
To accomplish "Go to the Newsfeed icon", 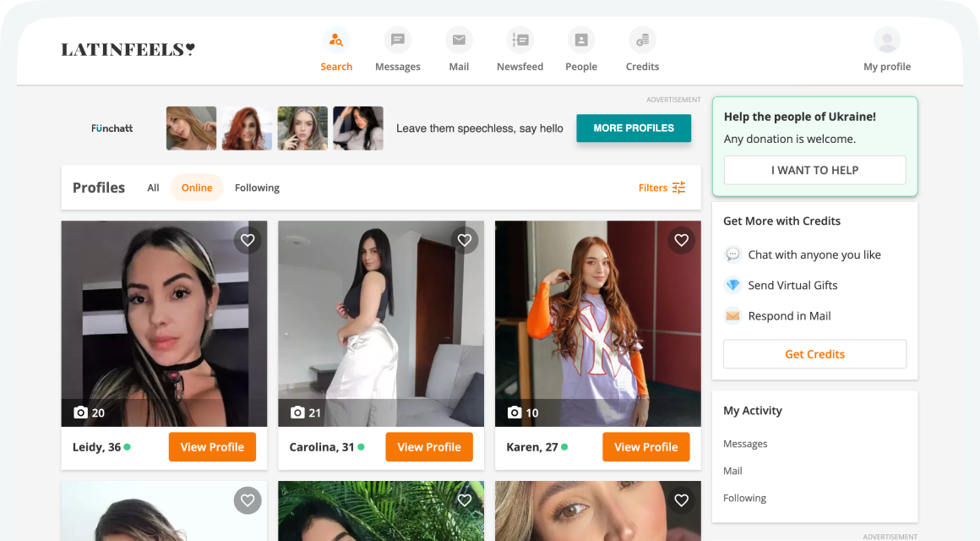I will (520, 40).
